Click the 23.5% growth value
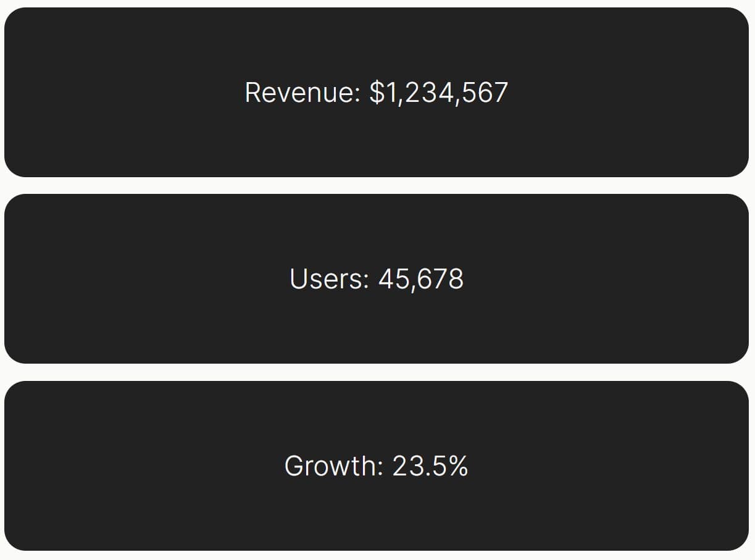The width and height of the screenshot is (755, 560). 430,466
